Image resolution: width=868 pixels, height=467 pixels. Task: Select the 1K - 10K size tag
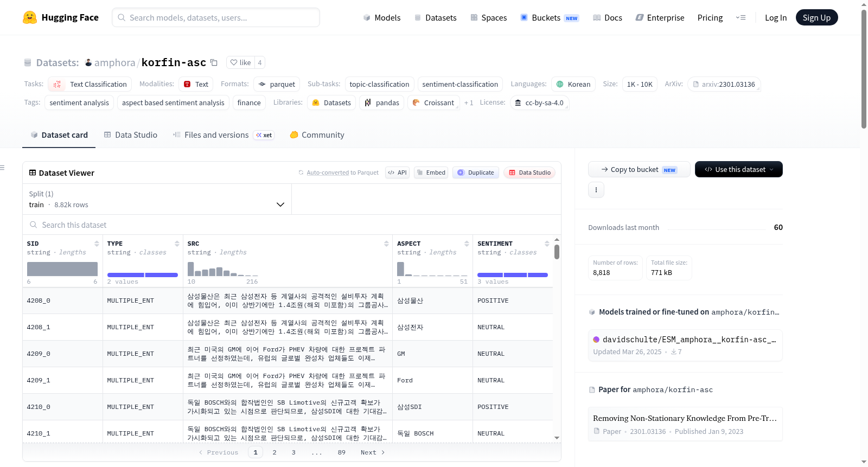tap(640, 84)
